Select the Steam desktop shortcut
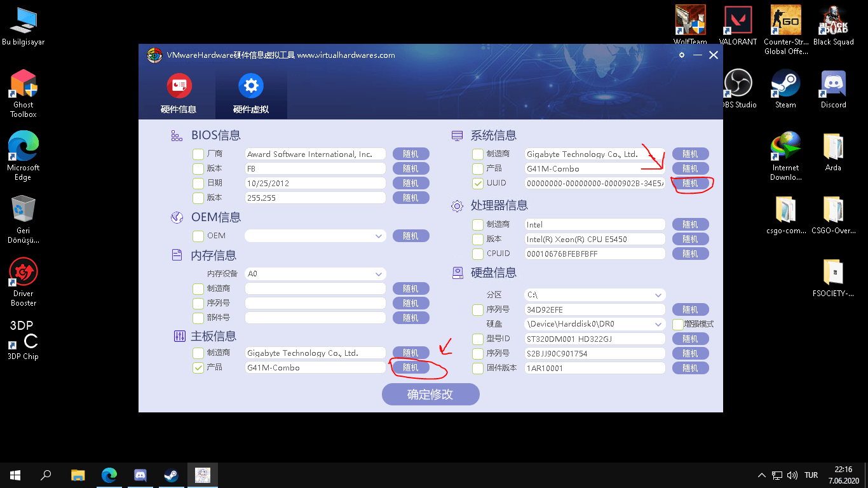This screenshot has height=488, width=868. point(785,89)
